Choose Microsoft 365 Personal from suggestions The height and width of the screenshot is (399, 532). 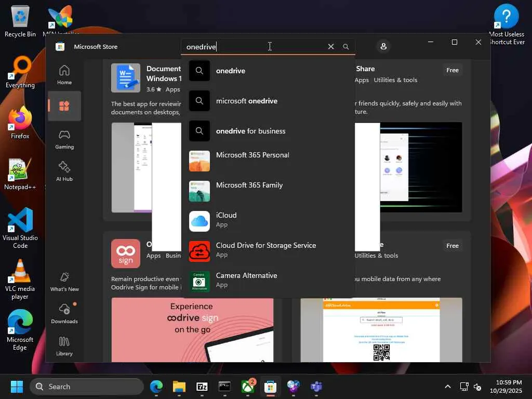tap(268, 161)
